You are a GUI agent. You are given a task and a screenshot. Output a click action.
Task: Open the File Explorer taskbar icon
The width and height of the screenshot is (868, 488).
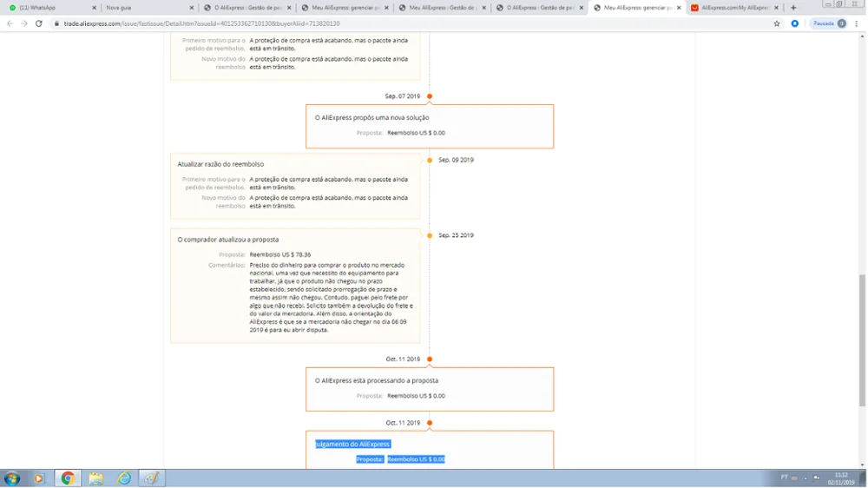pos(96,478)
